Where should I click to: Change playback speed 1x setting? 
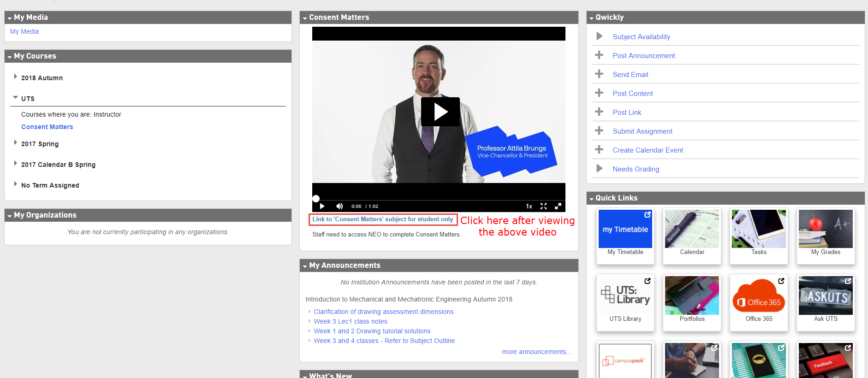click(529, 206)
